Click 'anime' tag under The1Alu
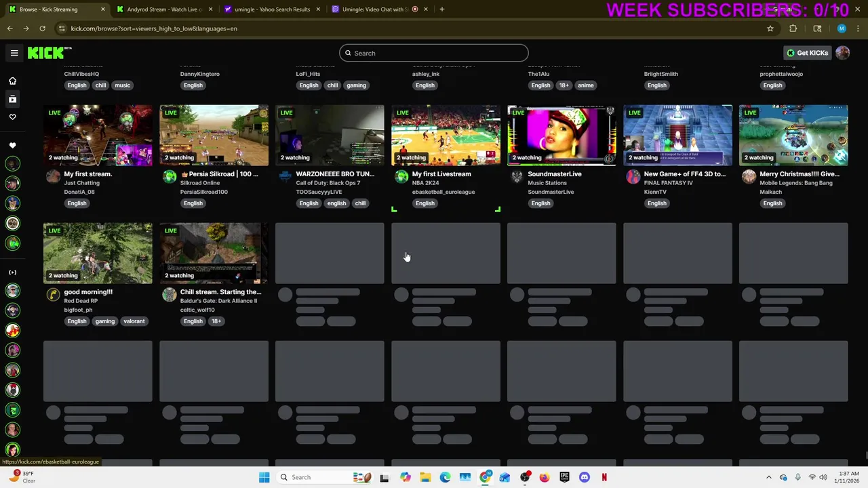This screenshot has height=488, width=868. coord(585,85)
